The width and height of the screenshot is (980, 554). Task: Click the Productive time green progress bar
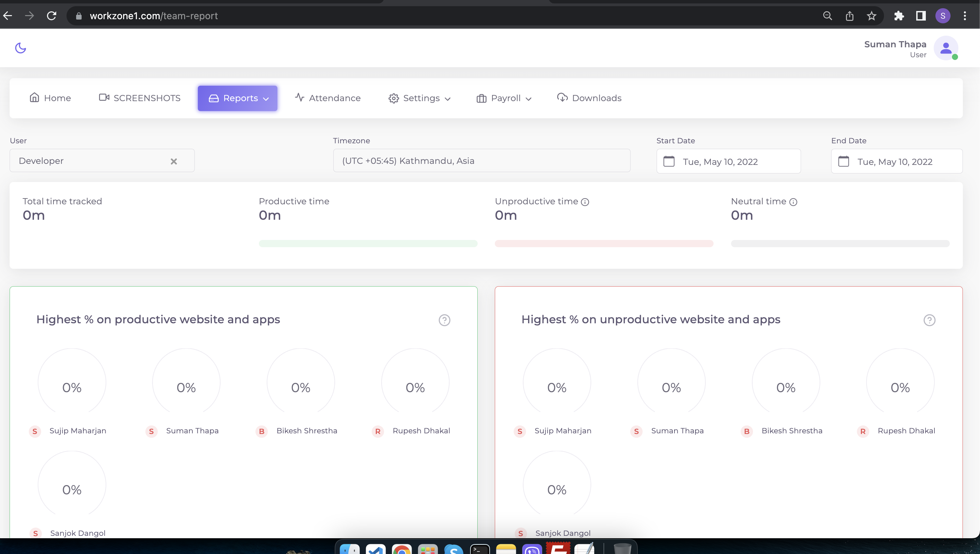click(368, 243)
